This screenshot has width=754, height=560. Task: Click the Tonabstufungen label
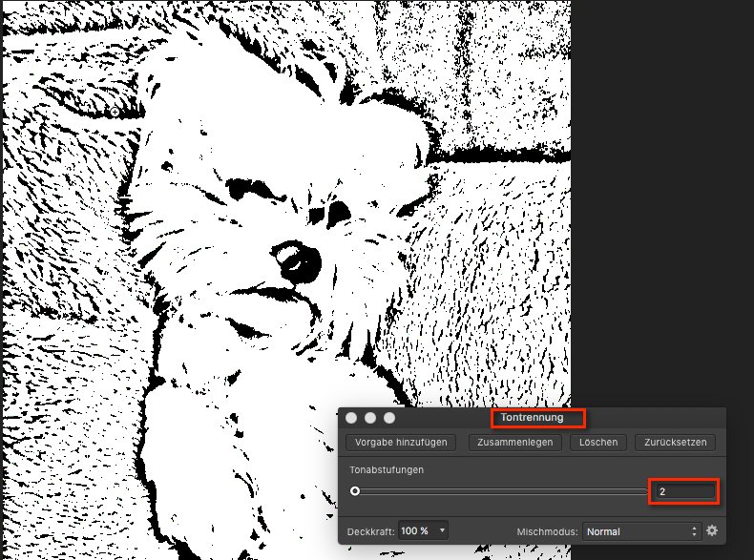(386, 469)
